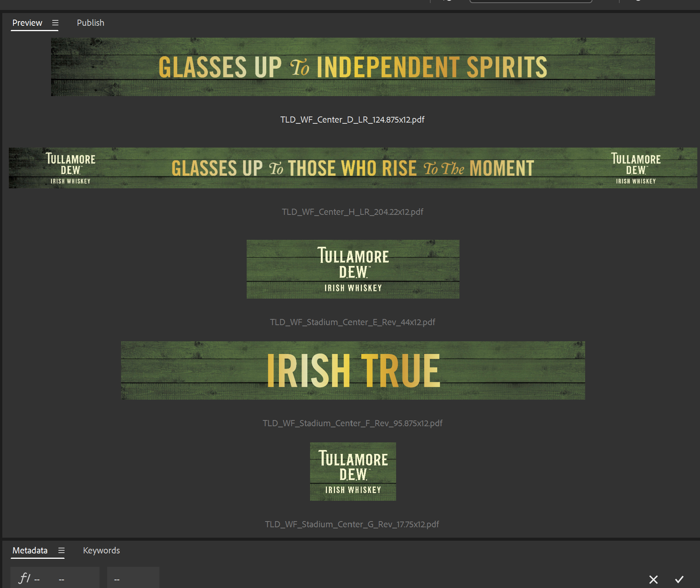Switch to the Preview tab

27,23
